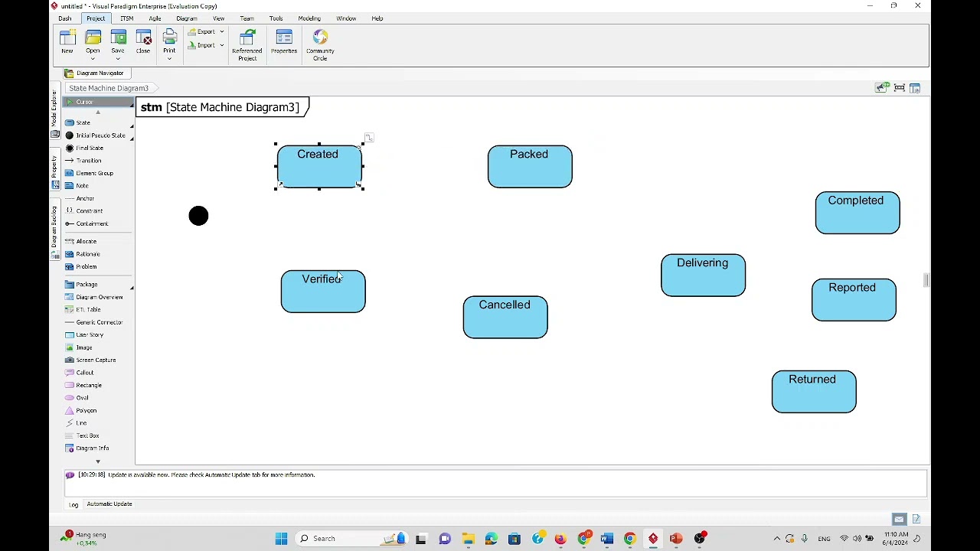Click the Close project icon
This screenshot has width=980, height=551.
(143, 42)
